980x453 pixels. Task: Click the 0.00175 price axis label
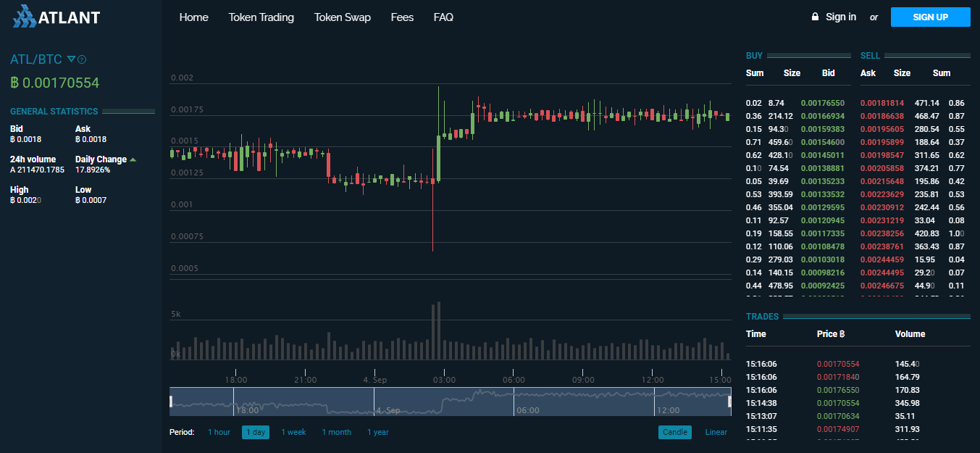187,109
